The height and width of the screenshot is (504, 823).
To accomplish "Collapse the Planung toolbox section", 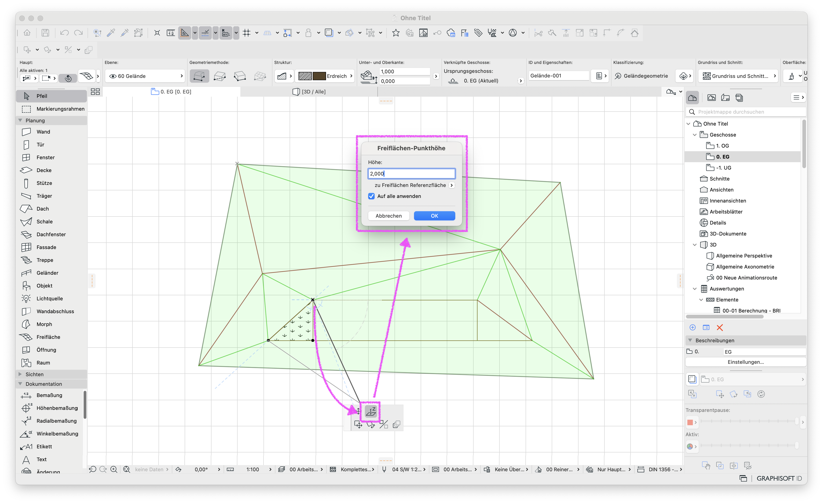I will point(20,121).
